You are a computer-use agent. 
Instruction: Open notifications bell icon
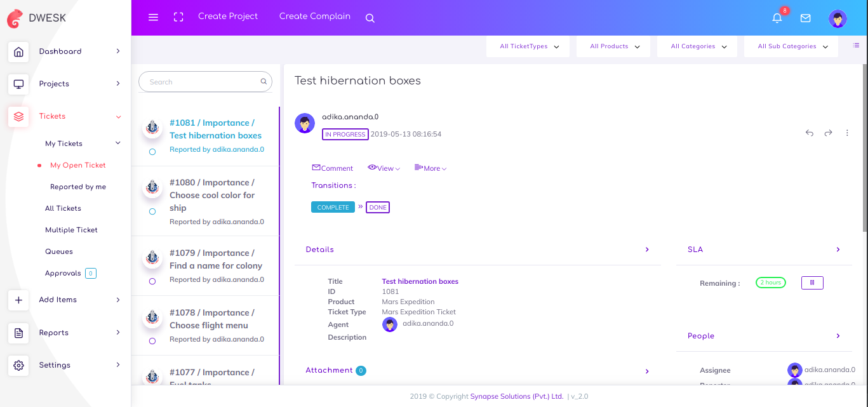777,18
